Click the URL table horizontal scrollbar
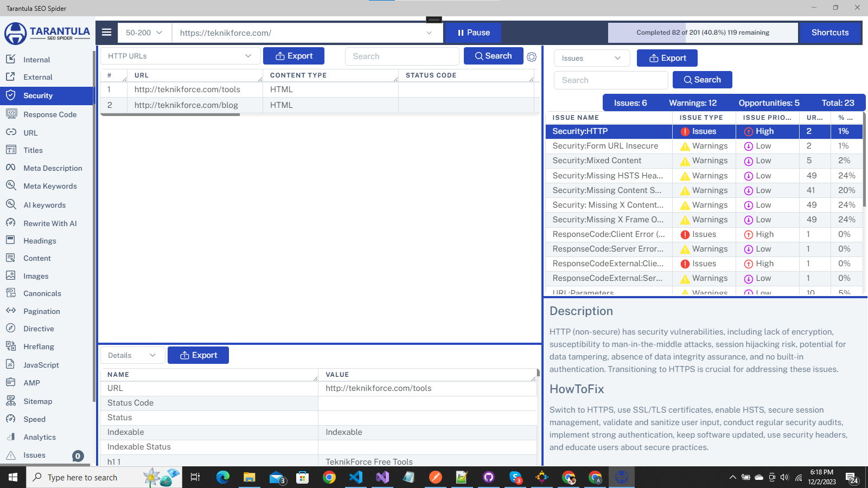The height and width of the screenshot is (488, 868). coord(170,114)
